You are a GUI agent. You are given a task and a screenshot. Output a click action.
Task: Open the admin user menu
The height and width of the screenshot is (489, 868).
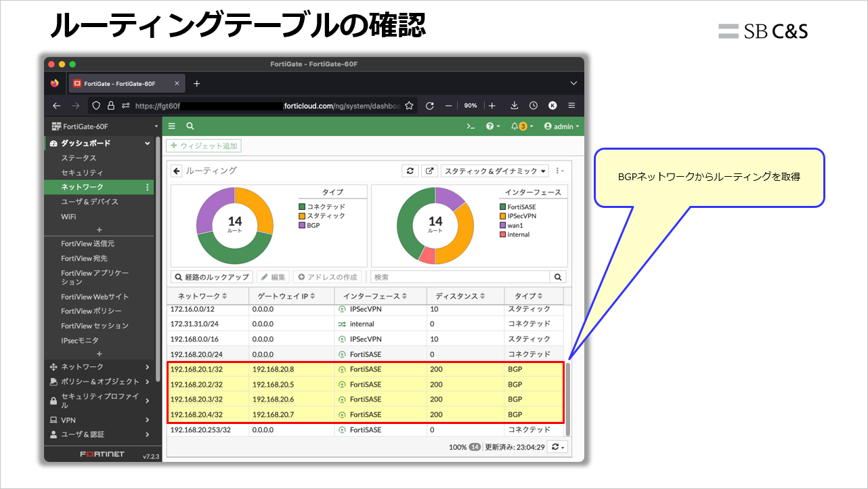(562, 126)
